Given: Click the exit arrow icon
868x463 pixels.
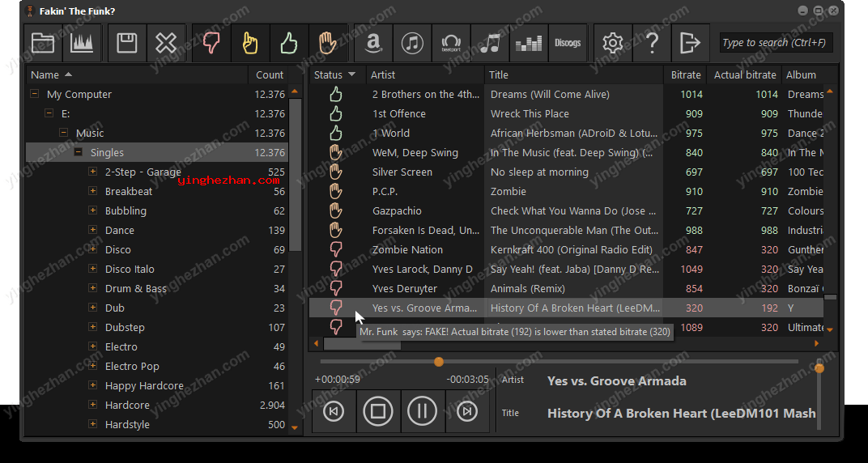Looking at the screenshot, I should point(691,43).
